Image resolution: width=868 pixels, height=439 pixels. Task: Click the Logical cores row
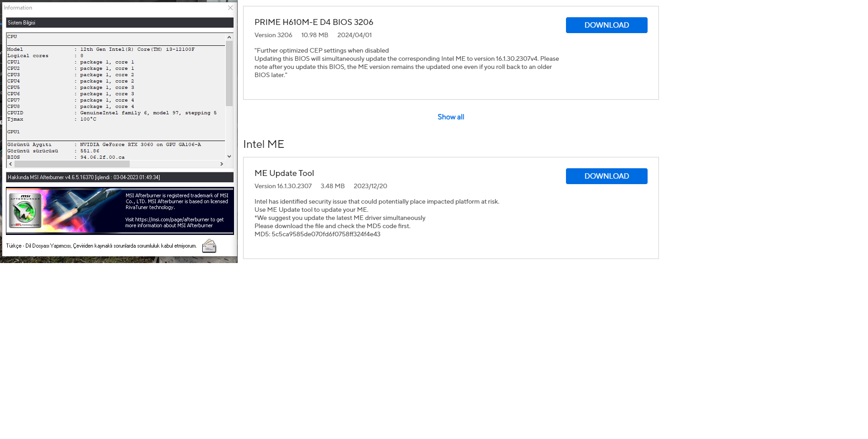(45, 56)
